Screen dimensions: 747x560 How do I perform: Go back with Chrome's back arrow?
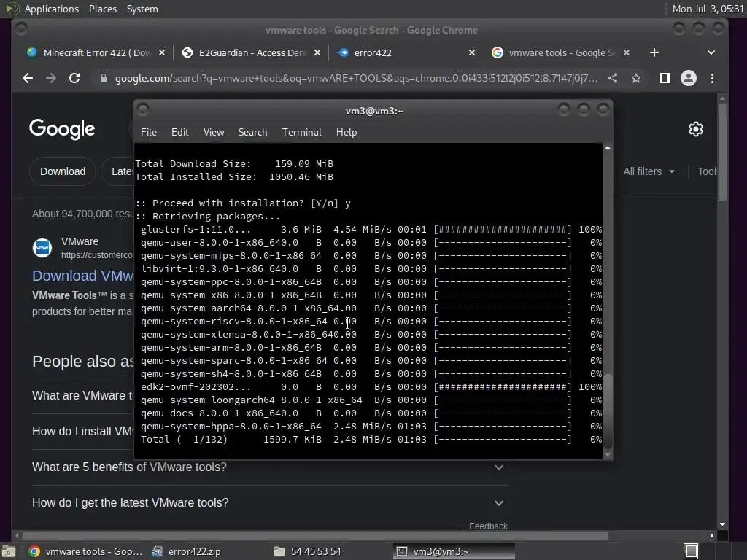pos(28,78)
